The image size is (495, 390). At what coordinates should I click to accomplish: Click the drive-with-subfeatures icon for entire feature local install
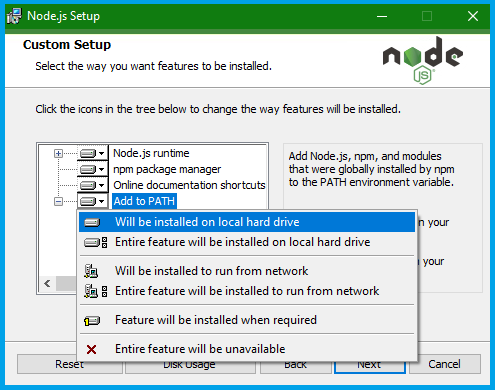click(96, 242)
